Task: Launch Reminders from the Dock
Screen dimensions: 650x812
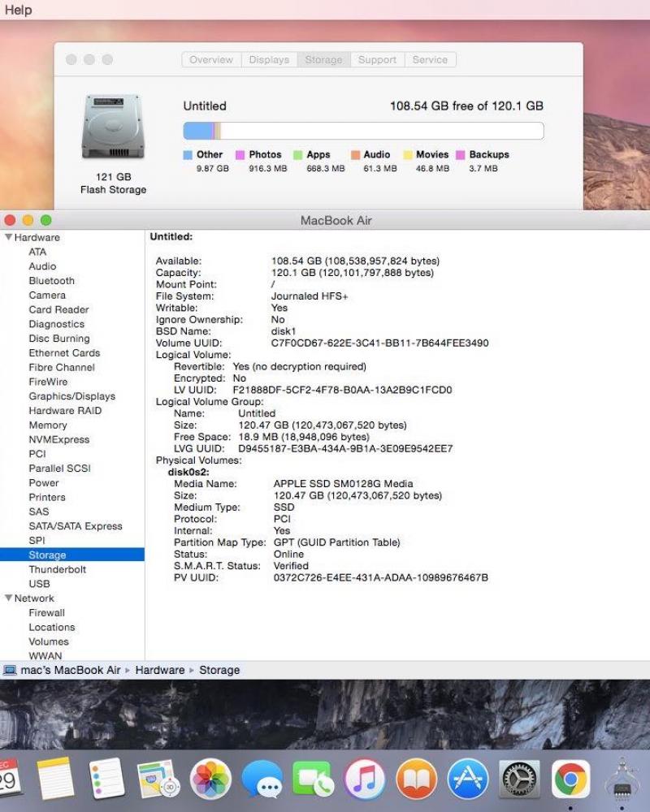Action: (106, 778)
